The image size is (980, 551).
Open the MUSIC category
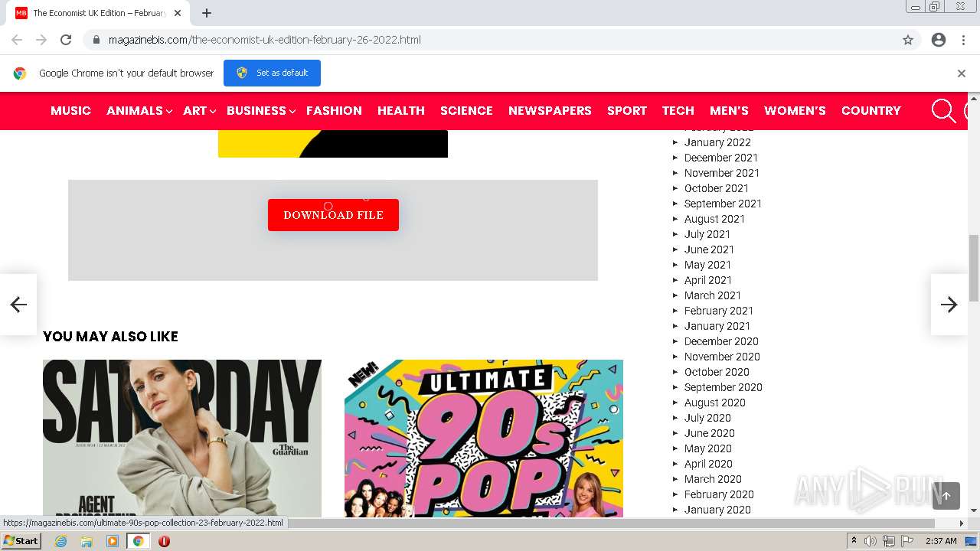coord(70,111)
